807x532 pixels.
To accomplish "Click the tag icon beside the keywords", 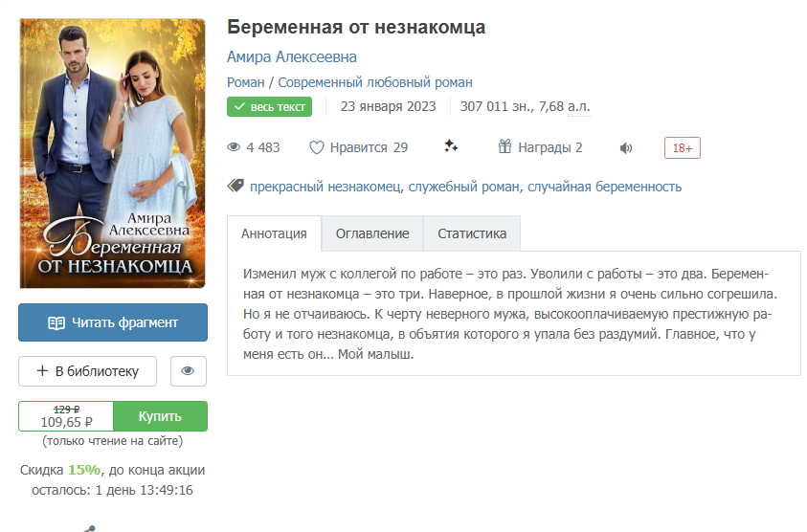I will coord(235,186).
